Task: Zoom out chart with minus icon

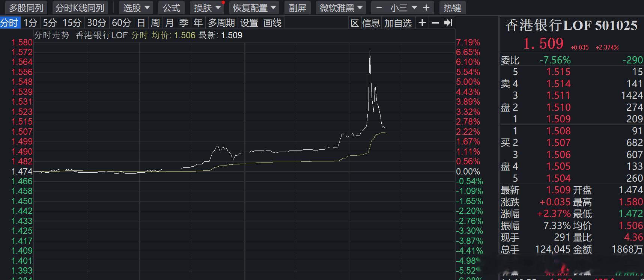Action: [435, 23]
